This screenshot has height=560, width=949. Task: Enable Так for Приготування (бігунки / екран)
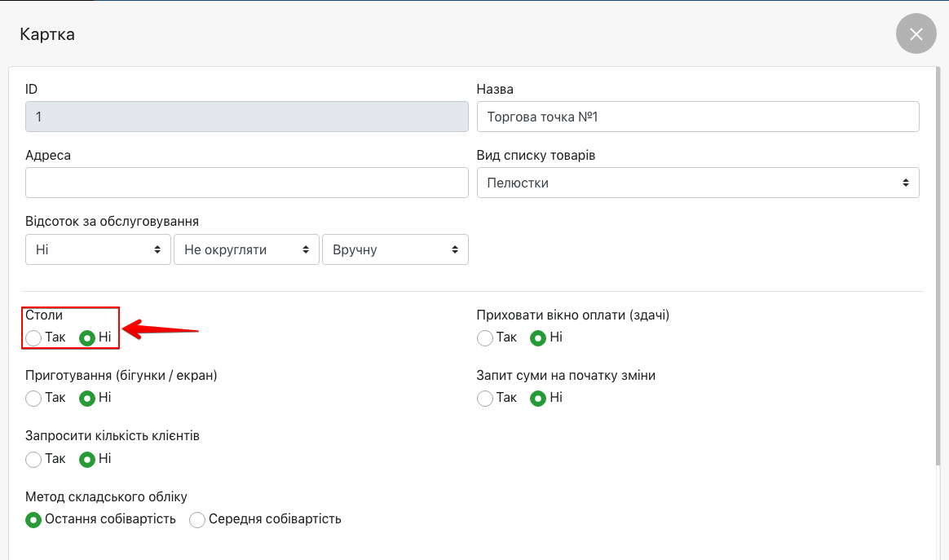[33, 399]
